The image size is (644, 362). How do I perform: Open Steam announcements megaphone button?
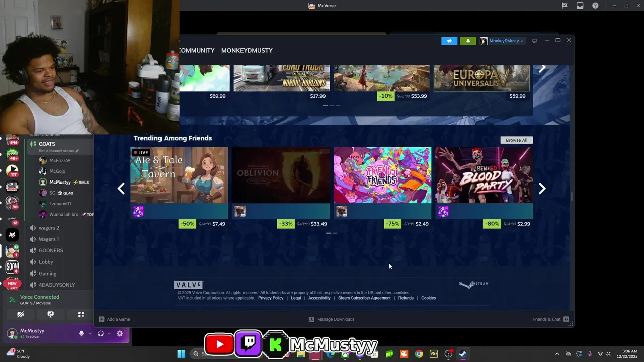(449, 41)
